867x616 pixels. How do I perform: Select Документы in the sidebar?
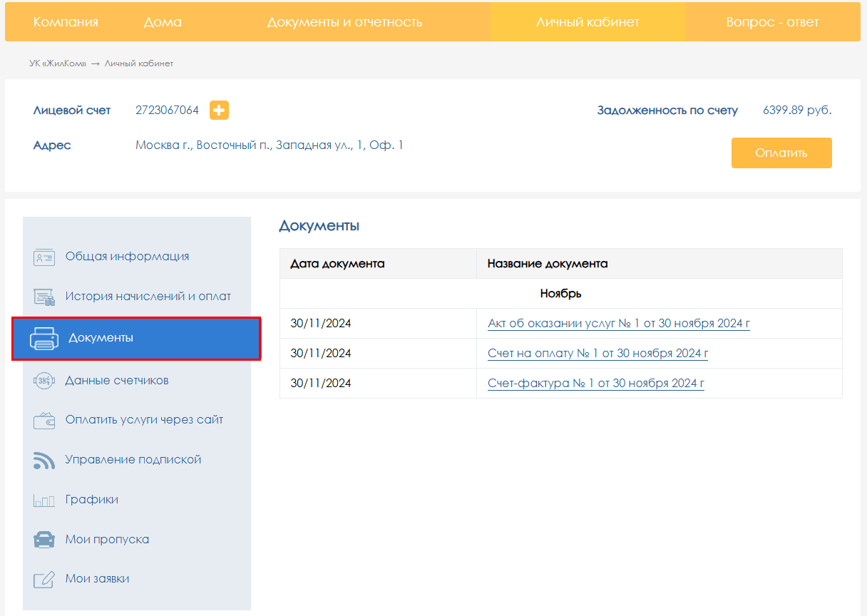pos(136,338)
